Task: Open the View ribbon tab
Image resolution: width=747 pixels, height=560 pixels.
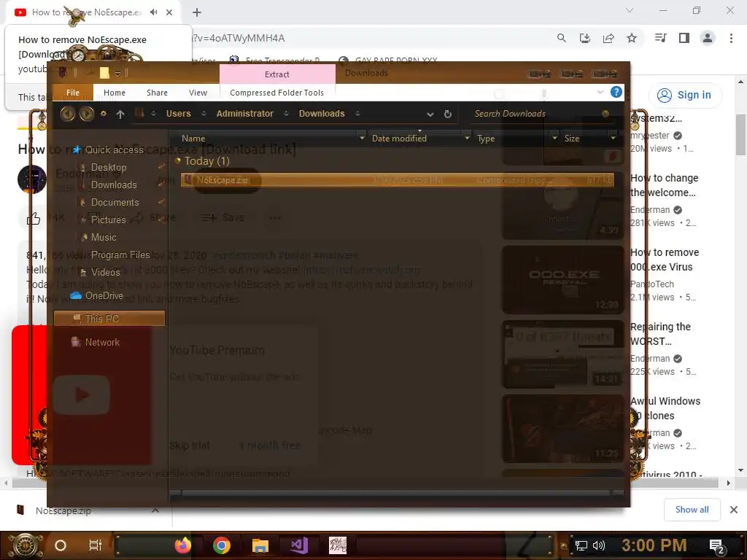Action: tap(198, 93)
